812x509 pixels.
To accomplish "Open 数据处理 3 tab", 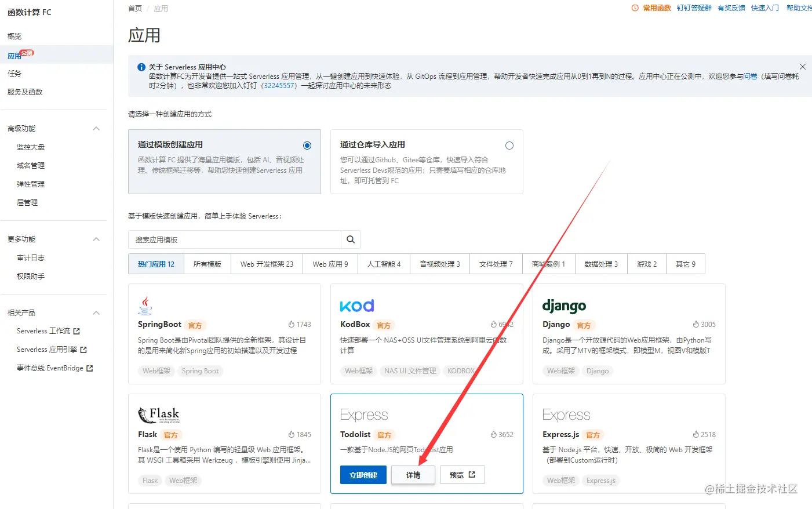I will 601,264.
